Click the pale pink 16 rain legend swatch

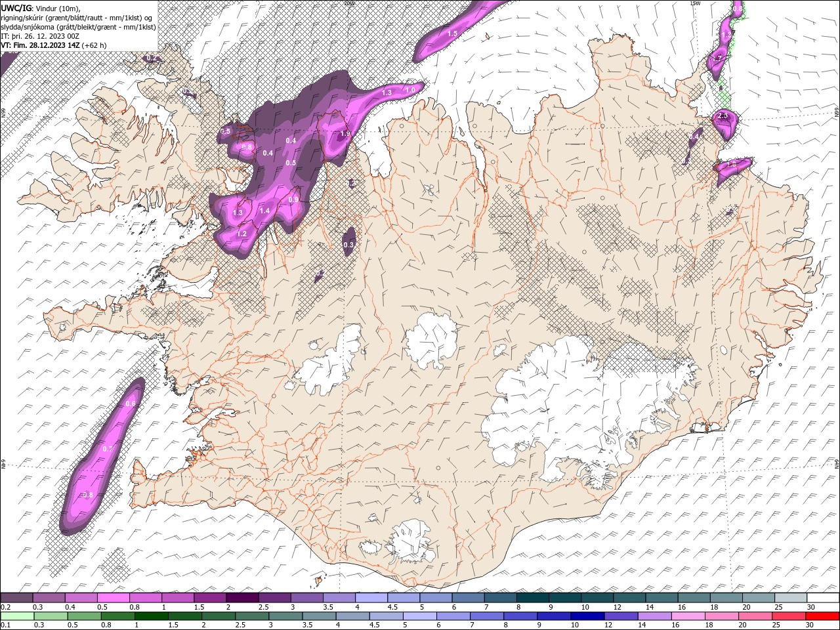pos(688,616)
